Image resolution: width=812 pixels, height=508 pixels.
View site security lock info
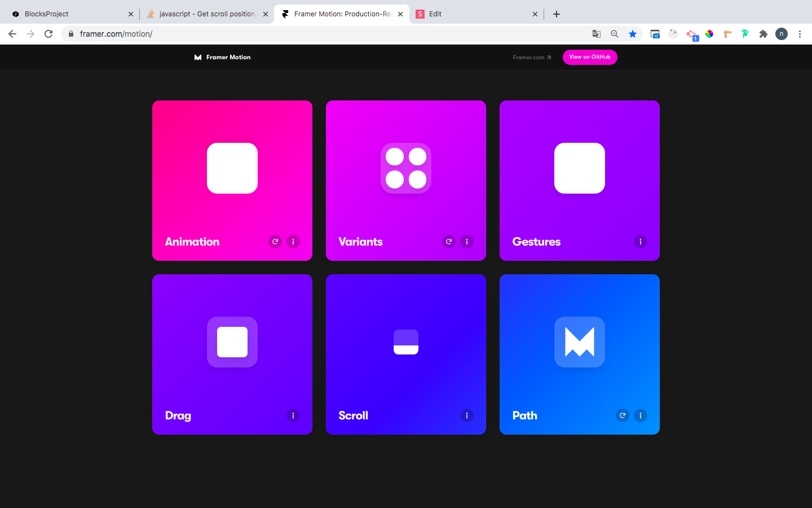70,34
